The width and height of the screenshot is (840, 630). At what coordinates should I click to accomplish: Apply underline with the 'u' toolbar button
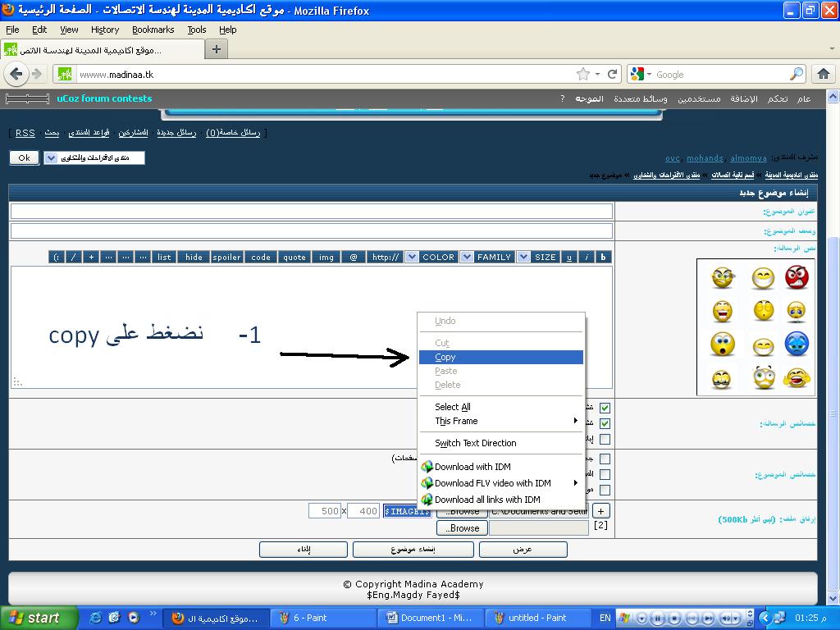point(569,257)
